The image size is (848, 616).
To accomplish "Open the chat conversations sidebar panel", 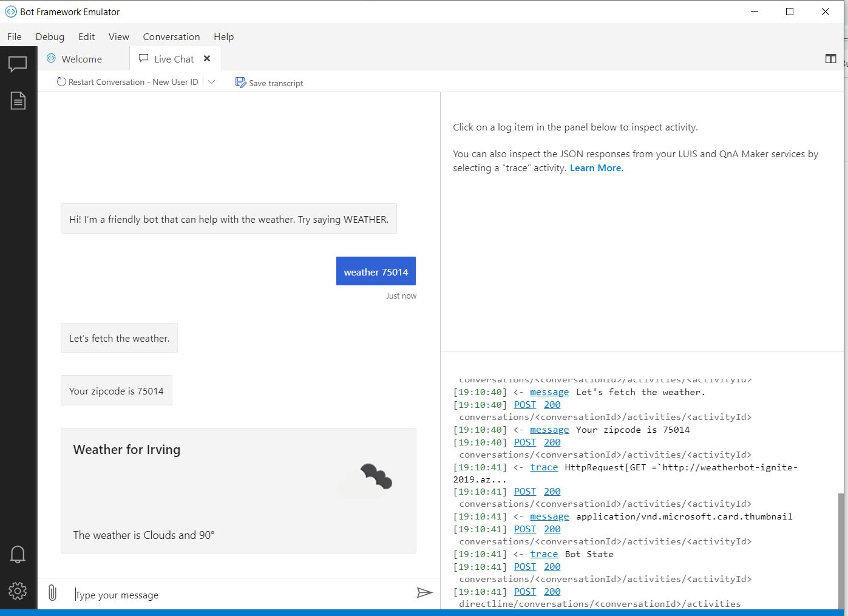I will [18, 64].
